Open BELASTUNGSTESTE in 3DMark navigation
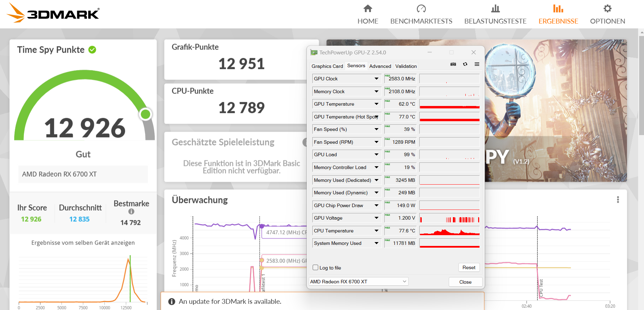This screenshot has height=310, width=644. click(x=495, y=21)
